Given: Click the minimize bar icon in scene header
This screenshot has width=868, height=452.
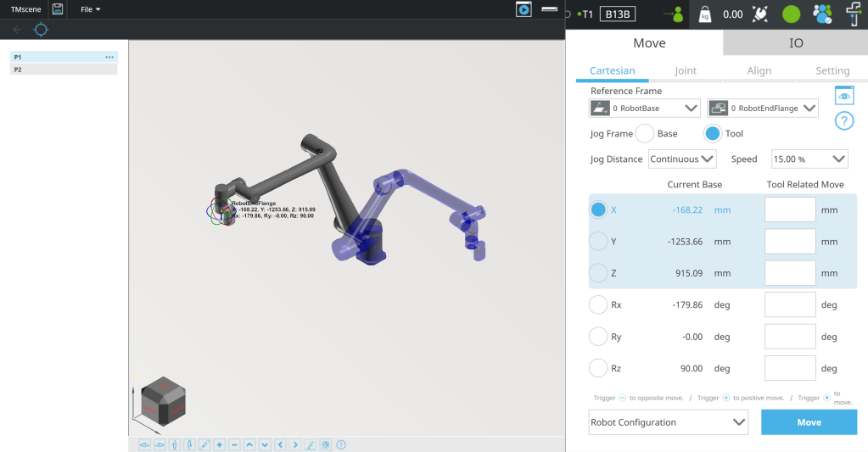Looking at the screenshot, I should click(x=549, y=8).
